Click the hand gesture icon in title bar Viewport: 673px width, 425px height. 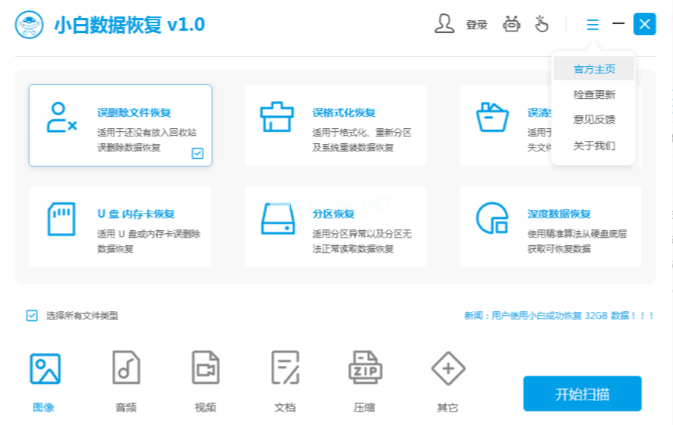tap(545, 24)
